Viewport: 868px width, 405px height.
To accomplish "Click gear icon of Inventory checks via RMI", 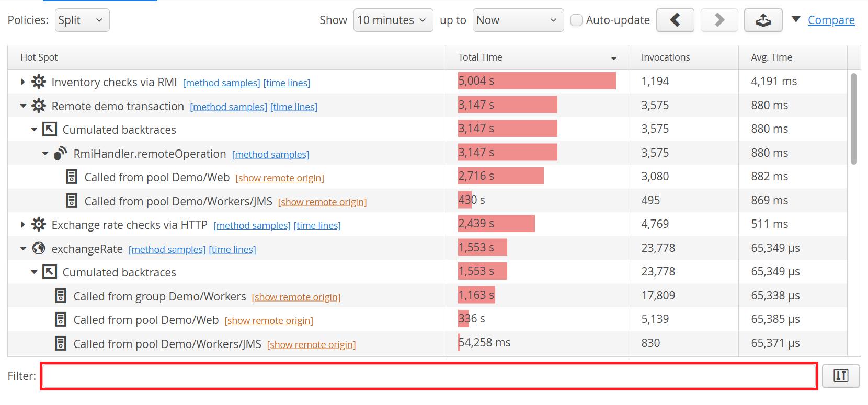I will click(39, 82).
